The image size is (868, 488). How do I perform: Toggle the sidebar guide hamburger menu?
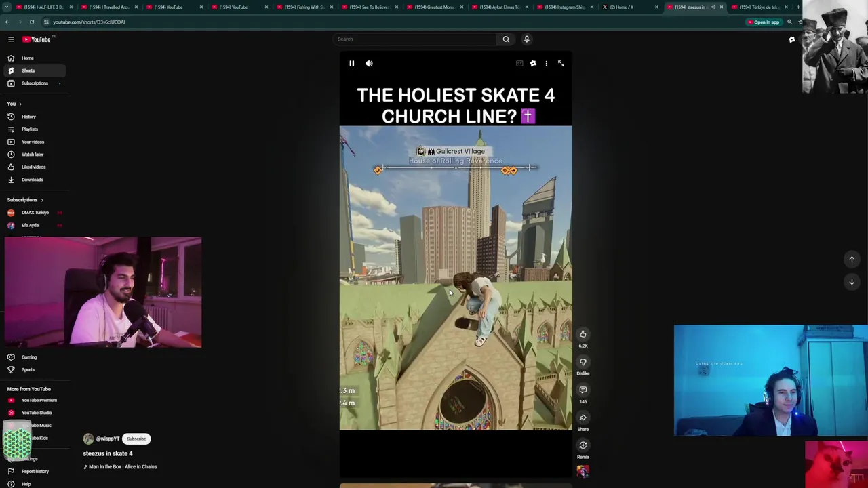coord(11,39)
